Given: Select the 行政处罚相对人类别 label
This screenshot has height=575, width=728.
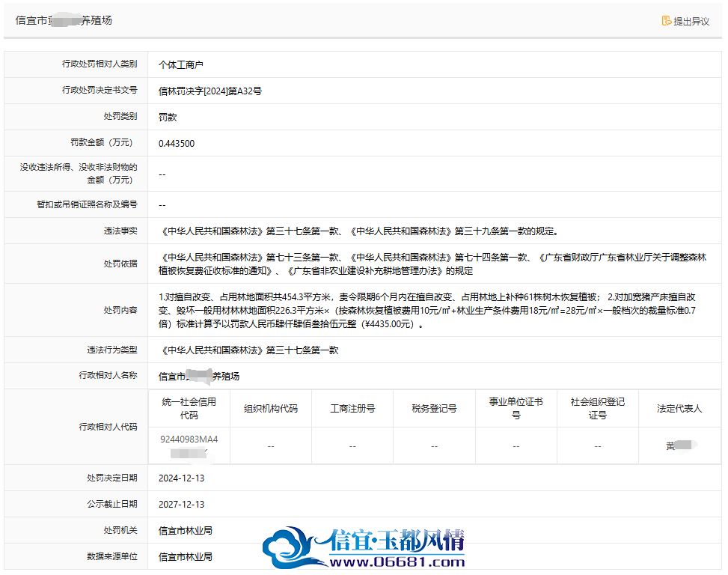Looking at the screenshot, I should coord(100,64).
